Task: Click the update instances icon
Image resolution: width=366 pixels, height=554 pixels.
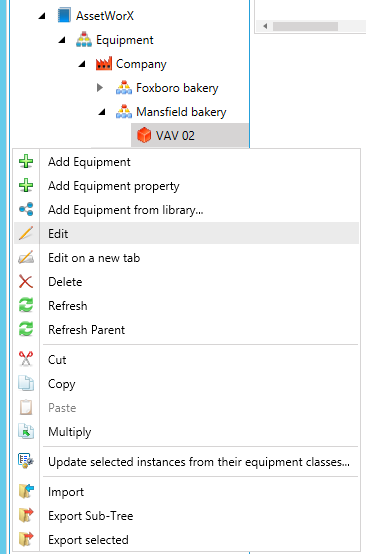Action: 26,461
